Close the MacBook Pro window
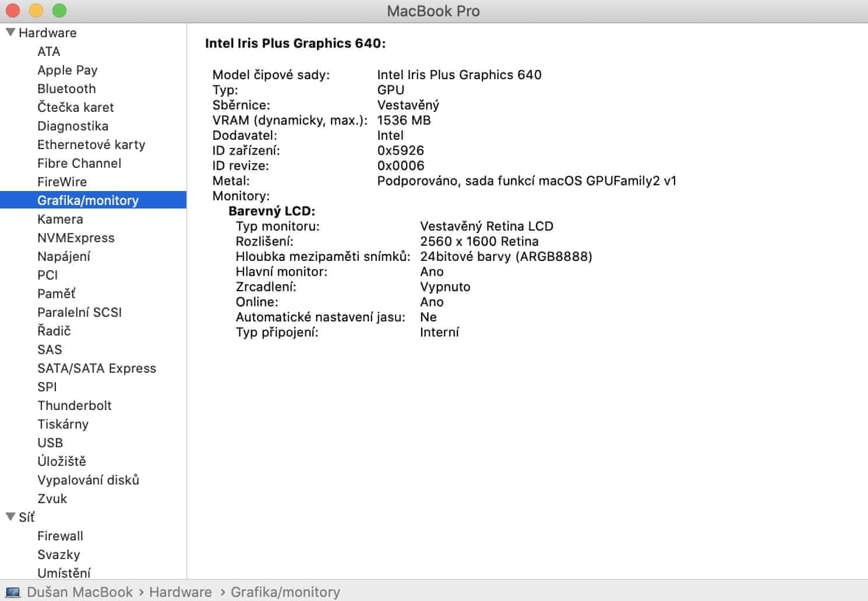The image size is (868, 601). 13,10
